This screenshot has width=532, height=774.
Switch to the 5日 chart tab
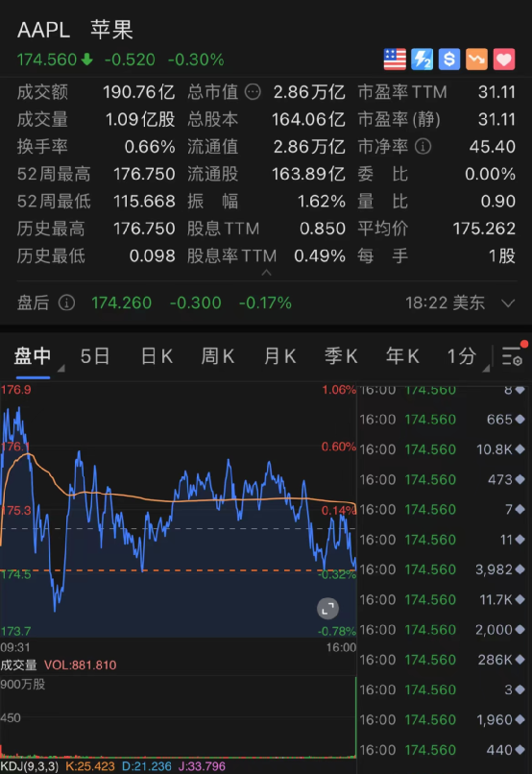point(95,356)
